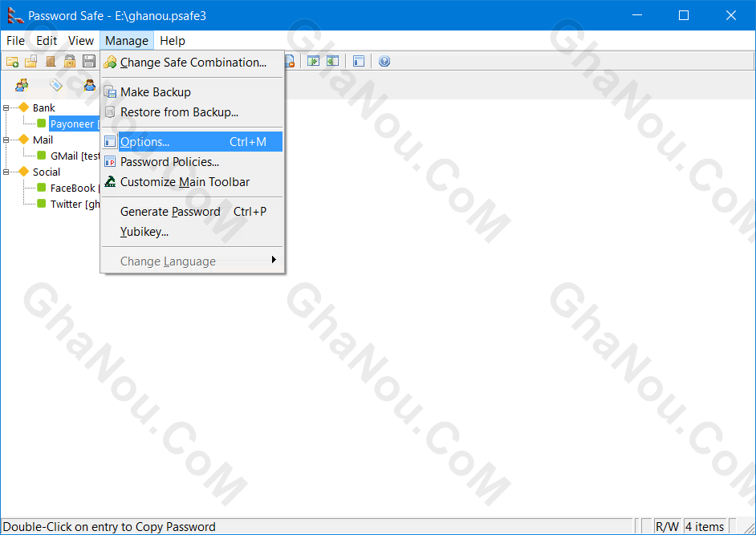Click the "4 items" status bar count
756x535 pixels.
(x=705, y=527)
